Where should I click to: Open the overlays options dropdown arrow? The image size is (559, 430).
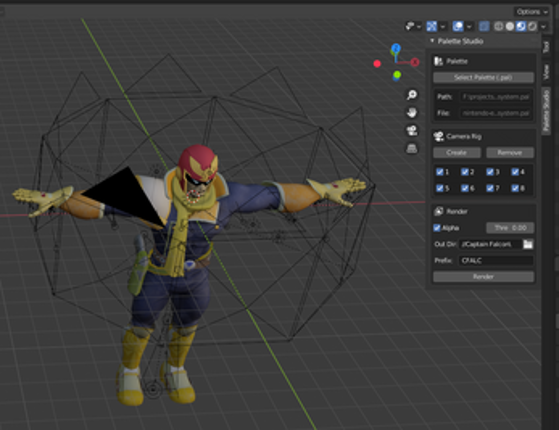coord(469,26)
